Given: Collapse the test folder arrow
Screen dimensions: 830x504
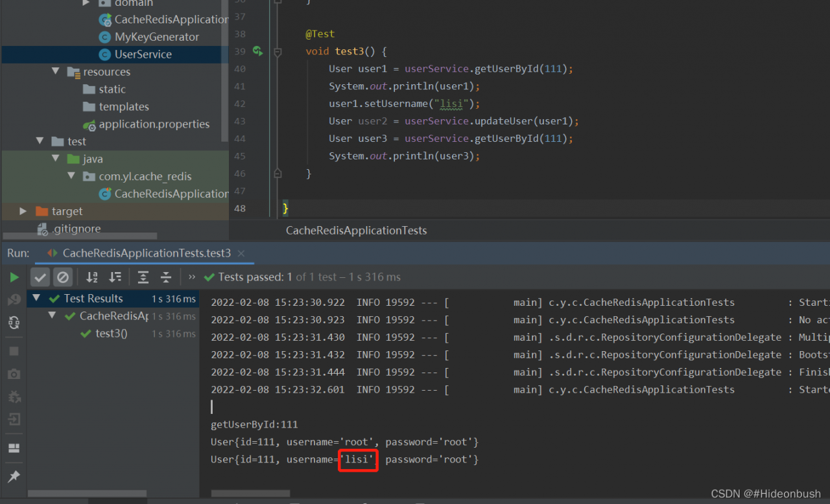Looking at the screenshot, I should (40, 141).
